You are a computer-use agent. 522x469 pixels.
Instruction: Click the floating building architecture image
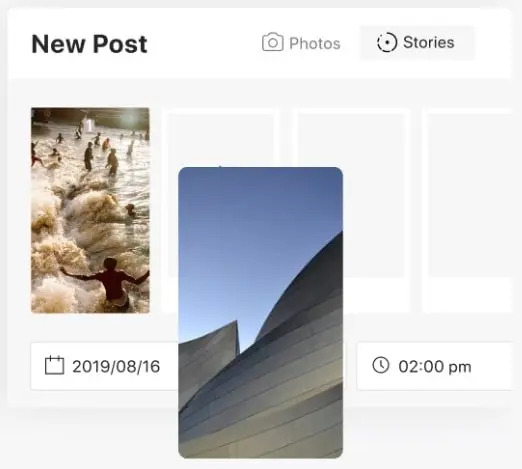pos(260,313)
